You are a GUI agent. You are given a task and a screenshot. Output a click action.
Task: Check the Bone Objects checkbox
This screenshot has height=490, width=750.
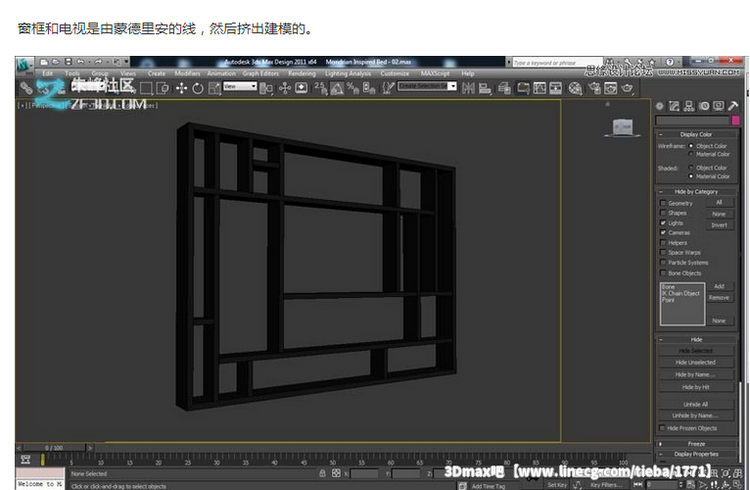[x=663, y=273]
